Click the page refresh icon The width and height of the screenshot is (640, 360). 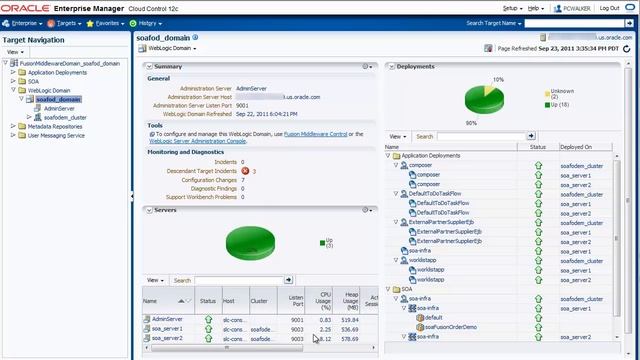(x=627, y=49)
